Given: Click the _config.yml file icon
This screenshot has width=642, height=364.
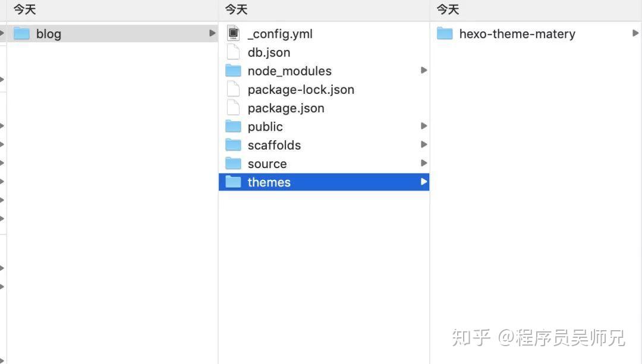Looking at the screenshot, I should coord(233,34).
